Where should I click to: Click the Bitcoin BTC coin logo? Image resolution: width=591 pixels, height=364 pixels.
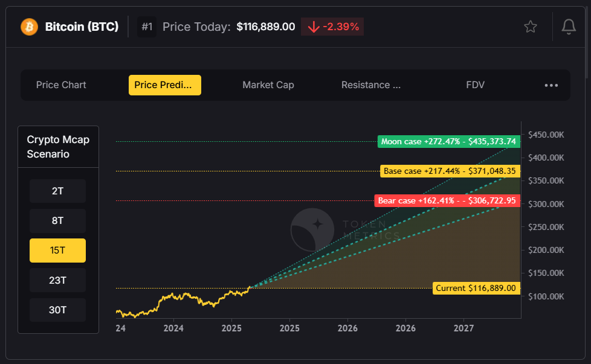point(28,27)
